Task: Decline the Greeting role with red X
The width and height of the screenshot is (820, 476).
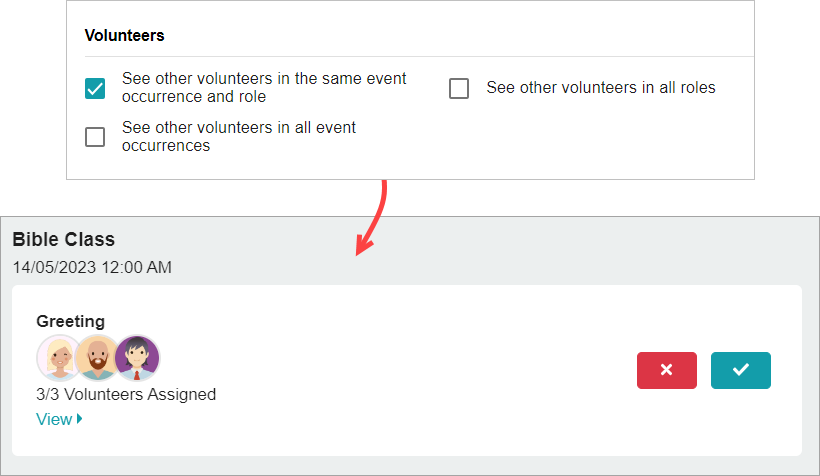Action: 667,370
